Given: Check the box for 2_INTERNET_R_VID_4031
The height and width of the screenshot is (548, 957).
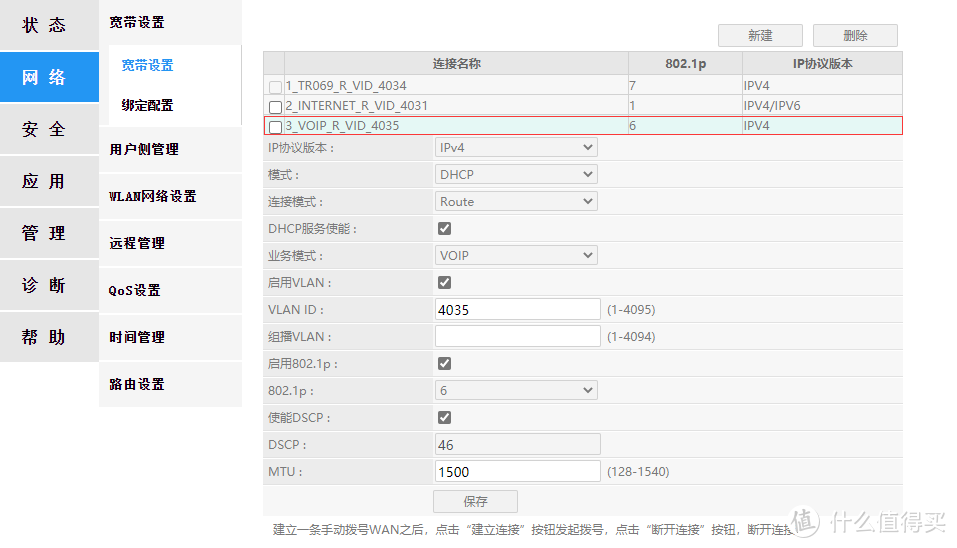Looking at the screenshot, I should coord(275,107).
